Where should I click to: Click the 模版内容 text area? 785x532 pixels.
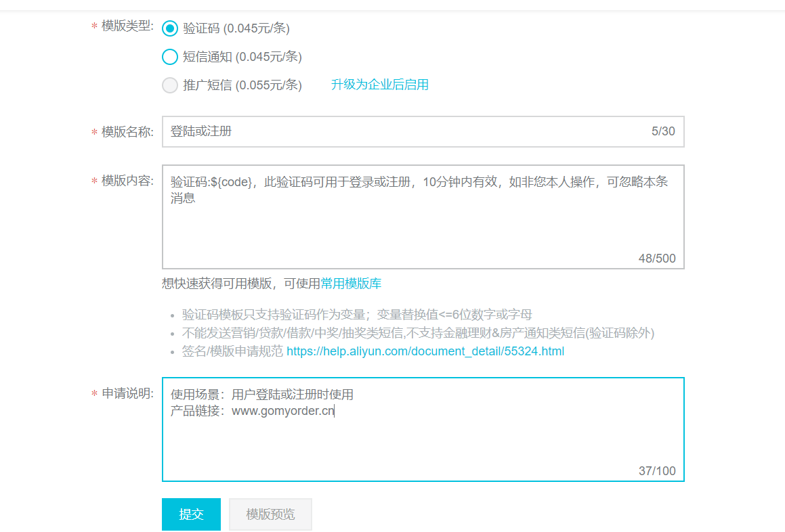click(423, 217)
